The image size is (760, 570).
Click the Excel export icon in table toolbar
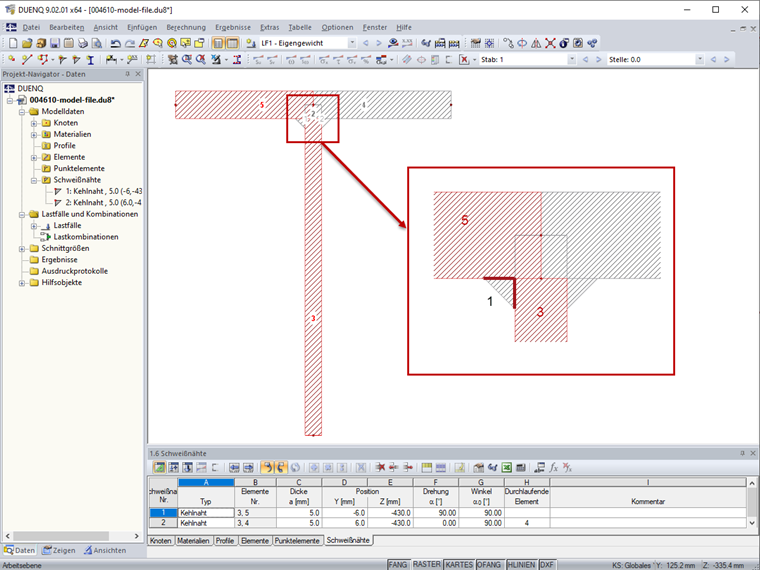coord(507,468)
